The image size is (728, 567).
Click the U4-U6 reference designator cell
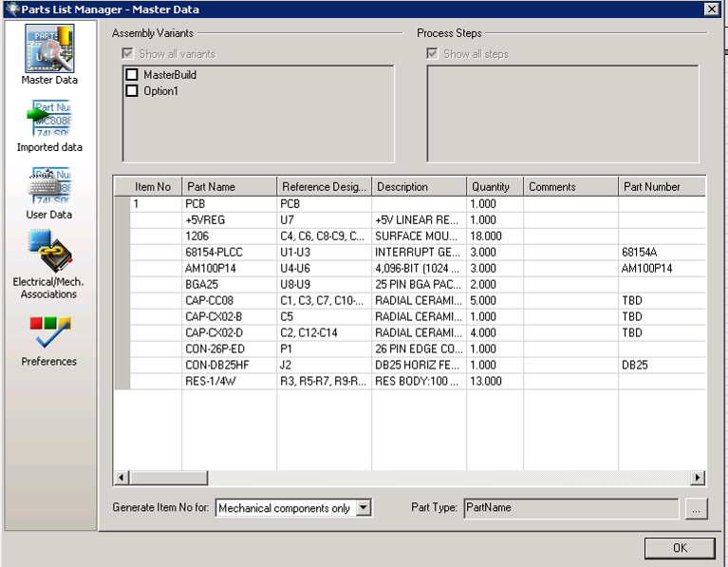point(324,268)
